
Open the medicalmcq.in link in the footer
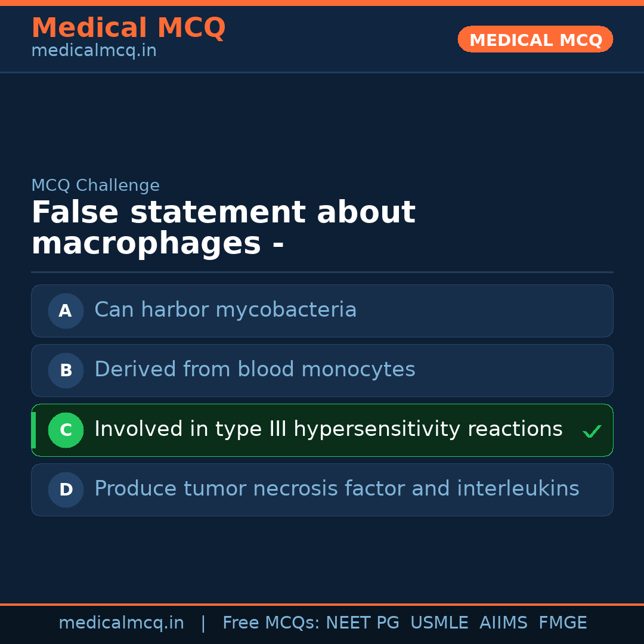121,623
